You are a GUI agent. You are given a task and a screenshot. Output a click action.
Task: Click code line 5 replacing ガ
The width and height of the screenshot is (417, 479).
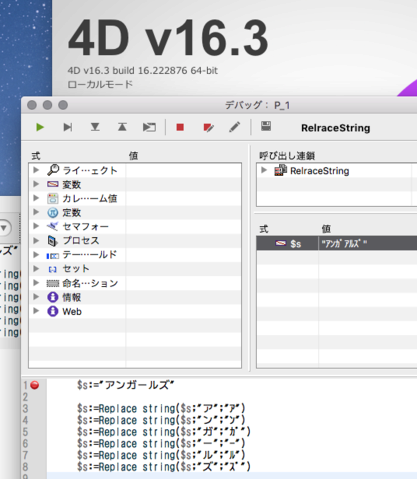(x=164, y=432)
